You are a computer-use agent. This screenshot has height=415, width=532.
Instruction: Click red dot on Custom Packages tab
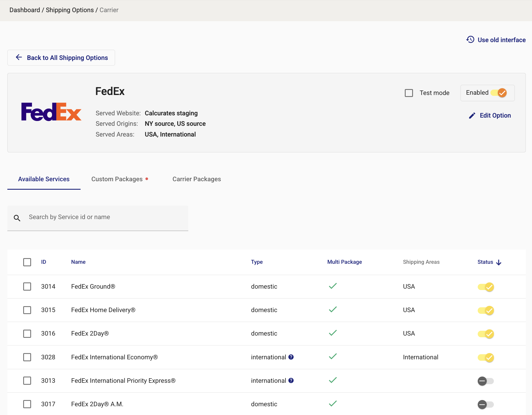tap(147, 179)
